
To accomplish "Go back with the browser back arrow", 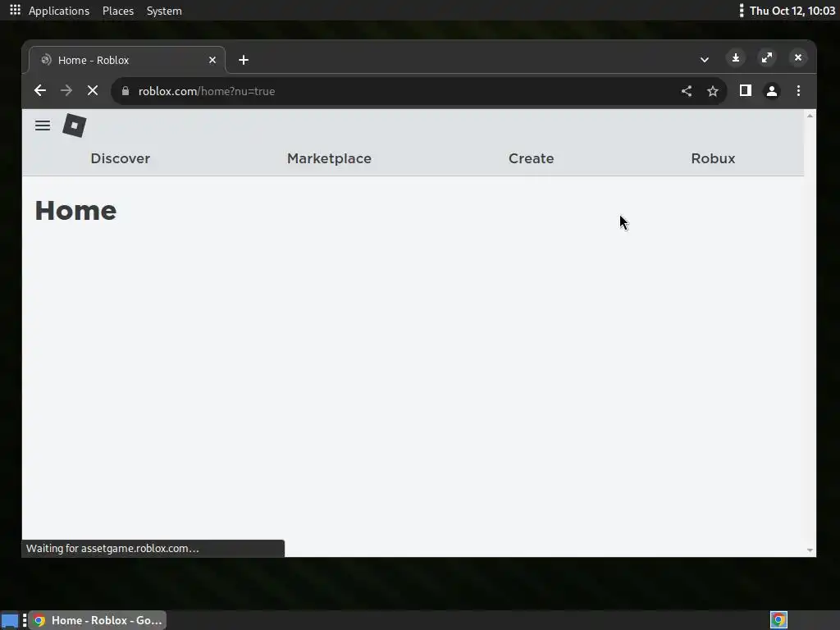I will click(x=40, y=90).
